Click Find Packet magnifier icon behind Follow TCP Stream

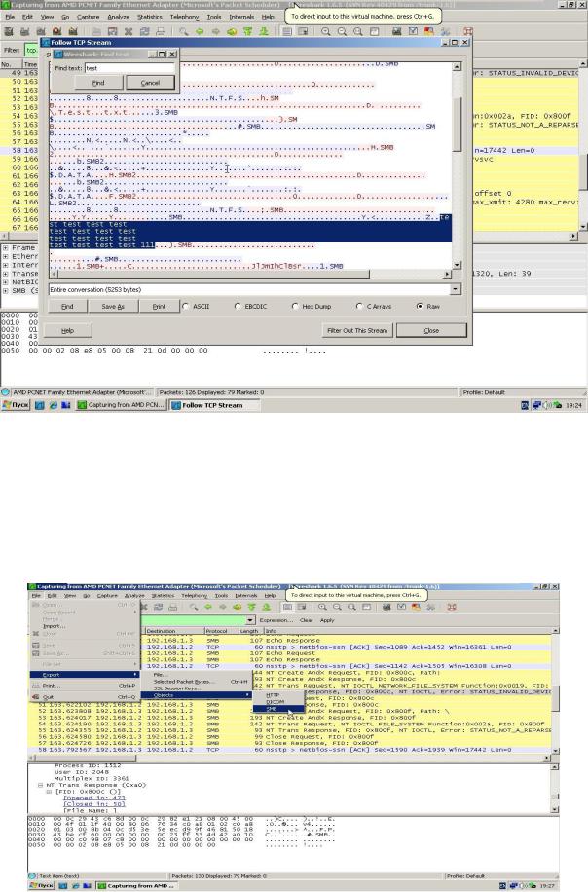183,31
